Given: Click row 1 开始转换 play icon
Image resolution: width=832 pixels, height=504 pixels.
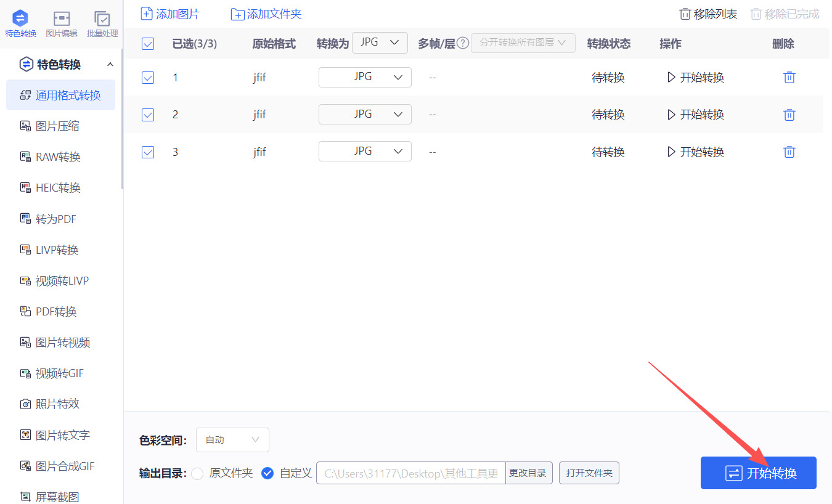Looking at the screenshot, I should [672, 78].
